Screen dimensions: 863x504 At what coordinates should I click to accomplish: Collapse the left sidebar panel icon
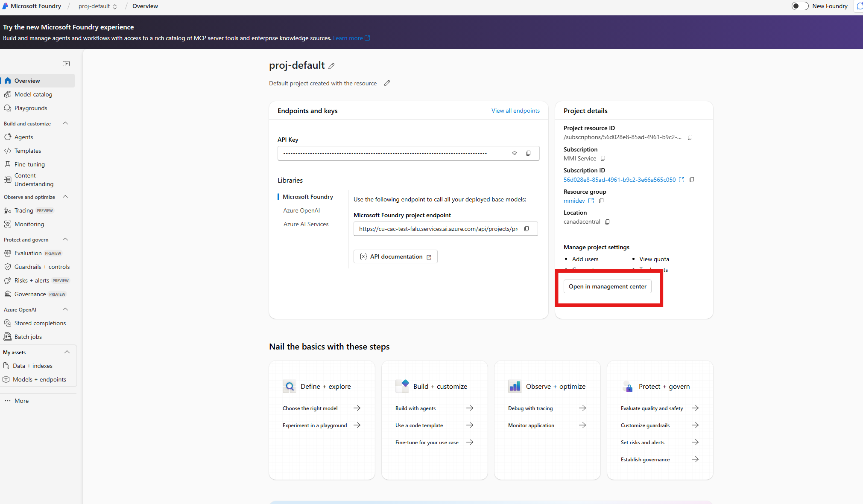(66, 64)
